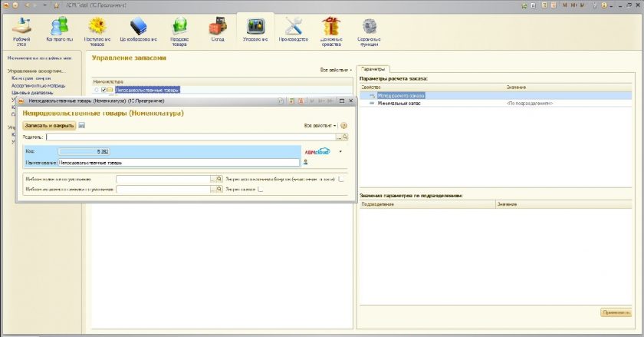Open the Ценообразование section
644x337 pixels.
(139, 30)
